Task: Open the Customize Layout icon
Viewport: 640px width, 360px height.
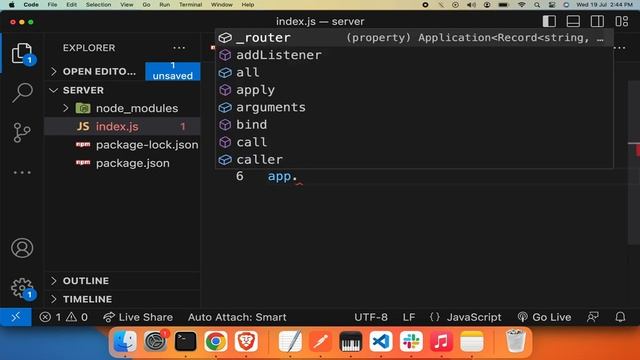Action: [622, 21]
